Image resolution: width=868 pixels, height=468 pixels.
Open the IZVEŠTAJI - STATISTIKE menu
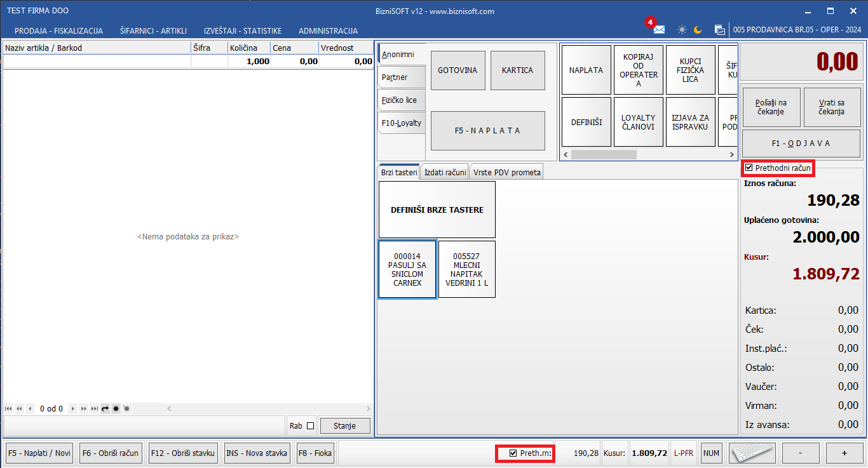[243, 30]
